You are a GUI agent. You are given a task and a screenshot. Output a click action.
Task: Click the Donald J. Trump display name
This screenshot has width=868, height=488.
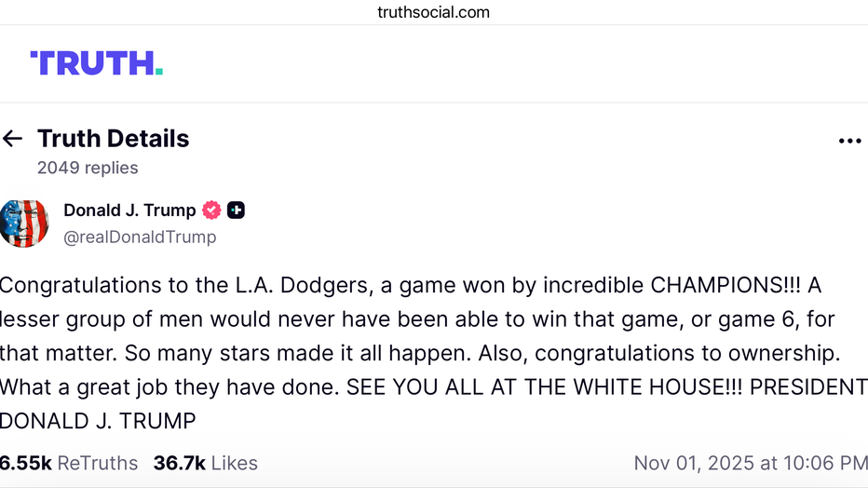(129, 210)
